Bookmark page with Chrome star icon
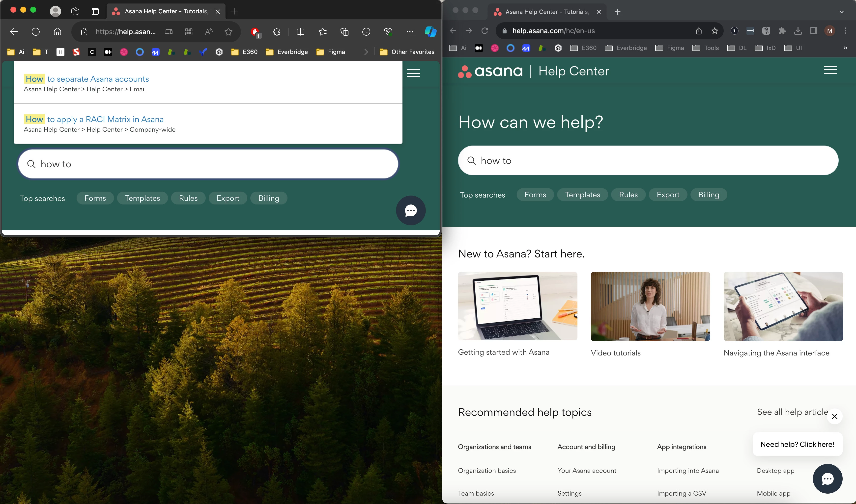 pos(714,31)
